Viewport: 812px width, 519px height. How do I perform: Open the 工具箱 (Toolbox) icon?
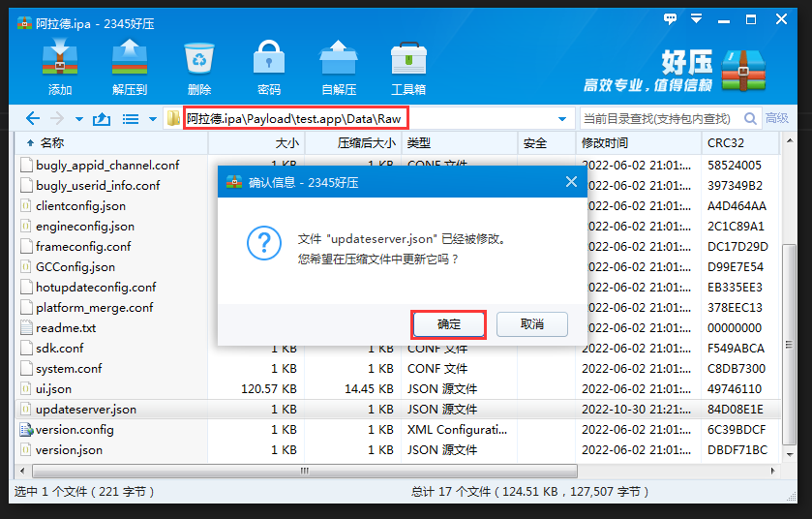[x=407, y=68]
